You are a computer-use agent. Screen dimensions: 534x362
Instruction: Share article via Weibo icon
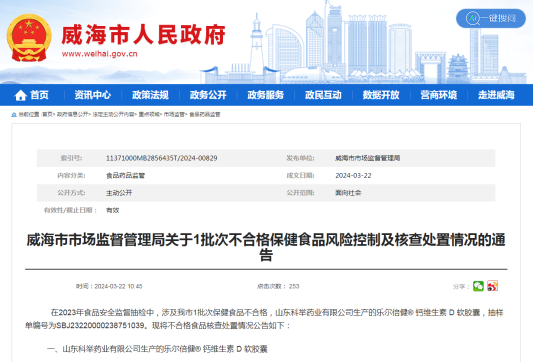coord(492,286)
